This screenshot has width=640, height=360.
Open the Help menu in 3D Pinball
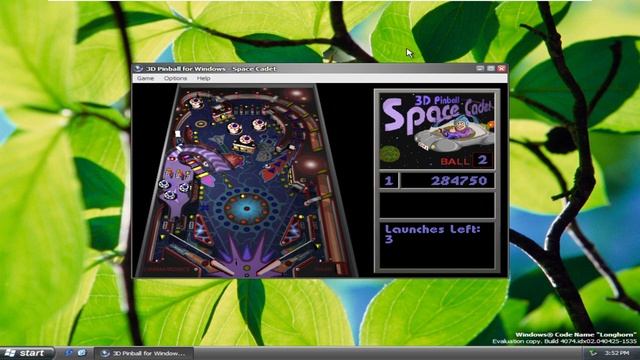[x=204, y=78]
